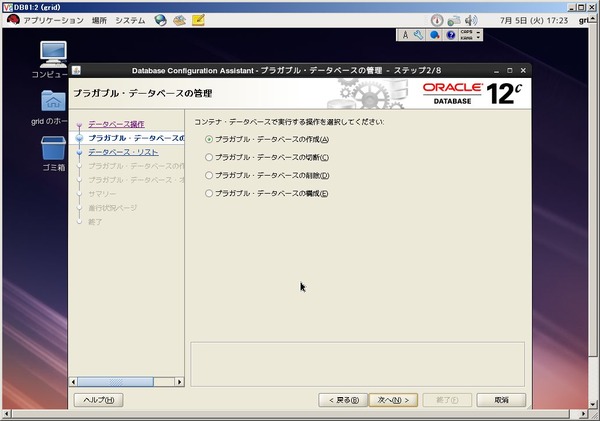
Task: Minimize the DBCA dialog window
Action: point(496,71)
